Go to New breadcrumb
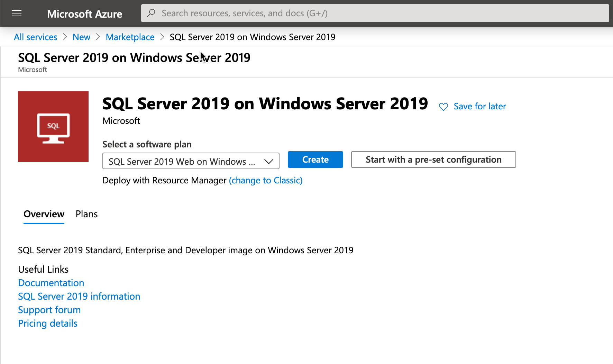Screen dimensions: 613x364 pos(81,37)
